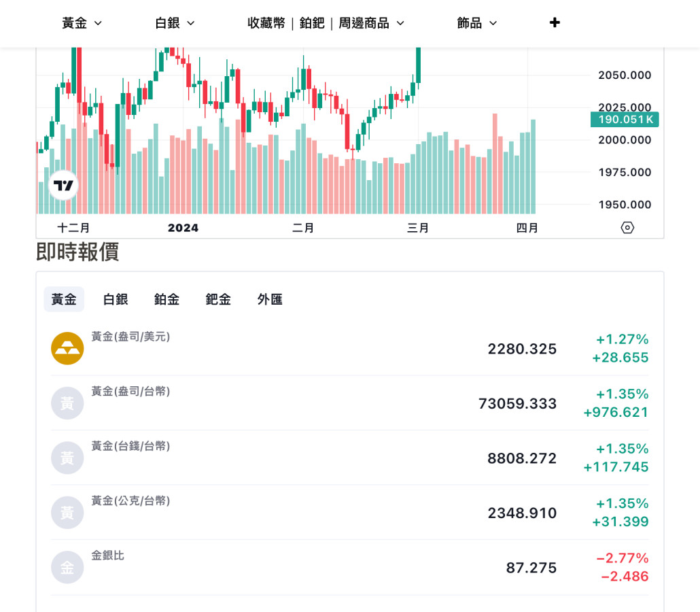Click the 黃 icon beside 黃金(台錢/台幣)
Image resolution: width=700 pixels, height=612 pixels.
tap(67, 458)
